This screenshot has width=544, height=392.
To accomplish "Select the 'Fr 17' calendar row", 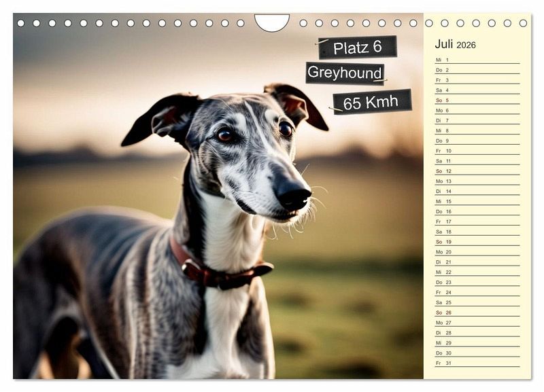I will point(477,221).
